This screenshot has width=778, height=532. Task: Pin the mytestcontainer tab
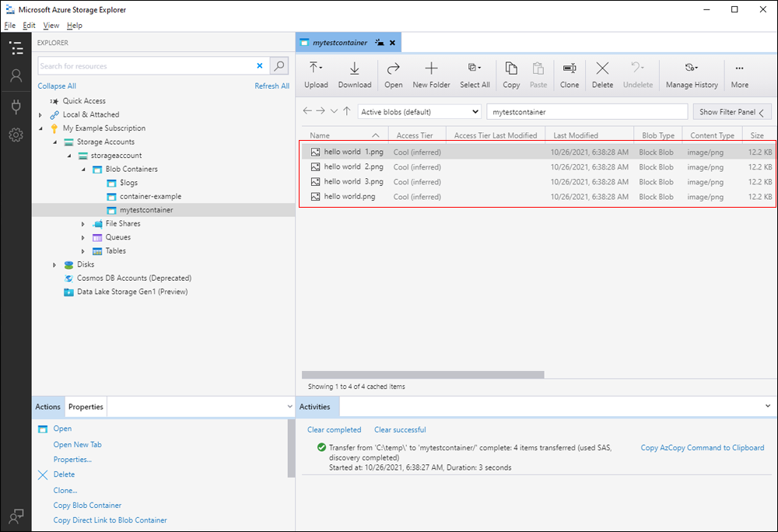(x=380, y=43)
